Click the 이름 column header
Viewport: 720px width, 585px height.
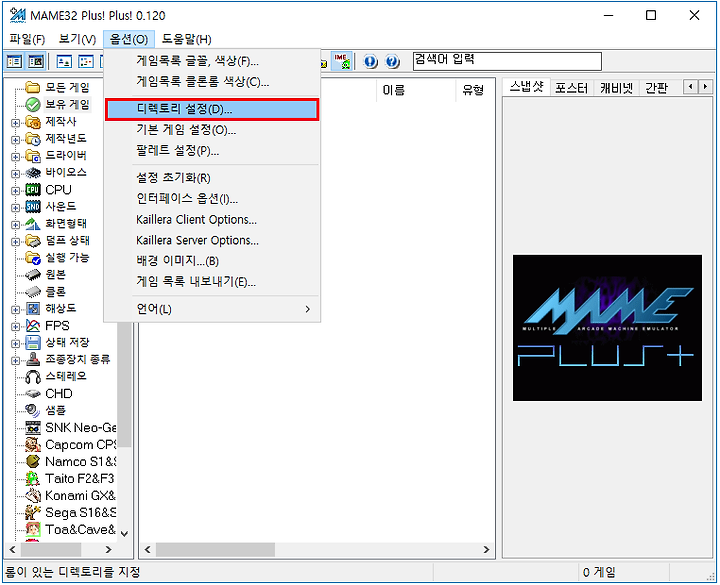[416, 90]
